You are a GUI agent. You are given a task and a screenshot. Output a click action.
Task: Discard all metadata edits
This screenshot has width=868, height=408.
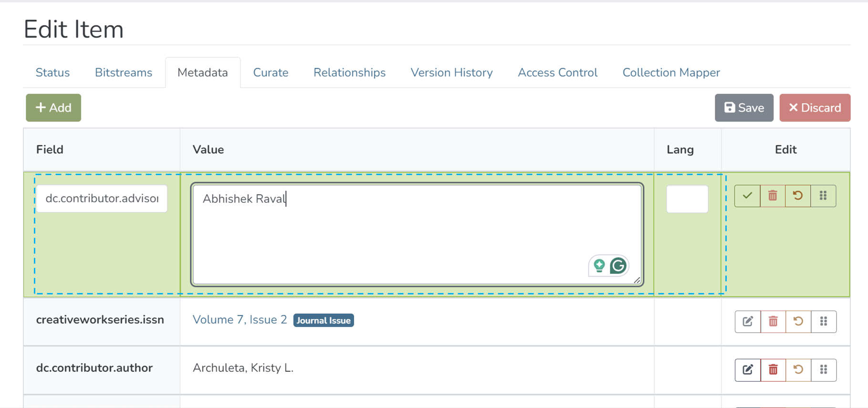[815, 108]
